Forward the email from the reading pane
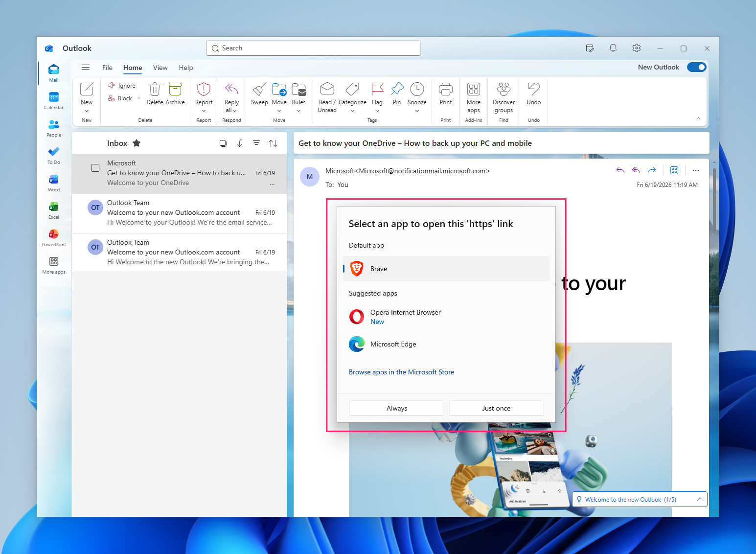Viewport: 756px width, 554px height. (652, 170)
